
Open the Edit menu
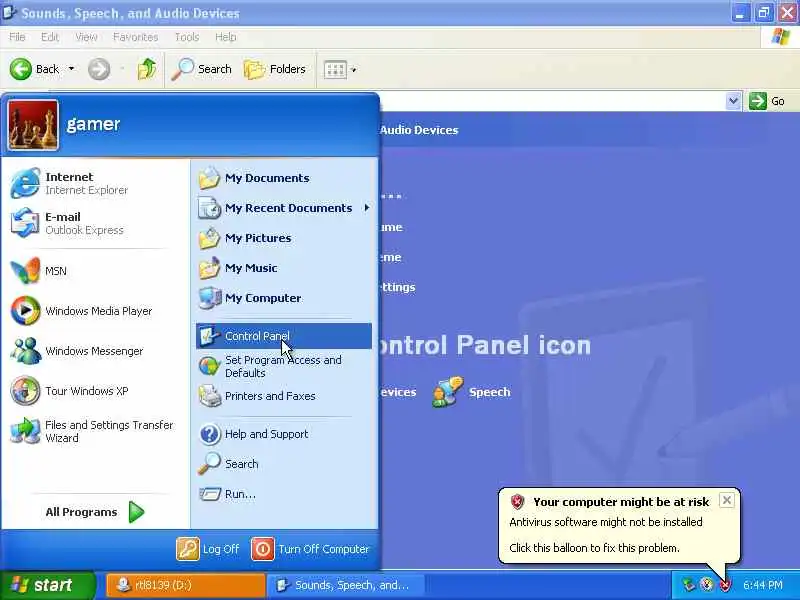click(49, 37)
